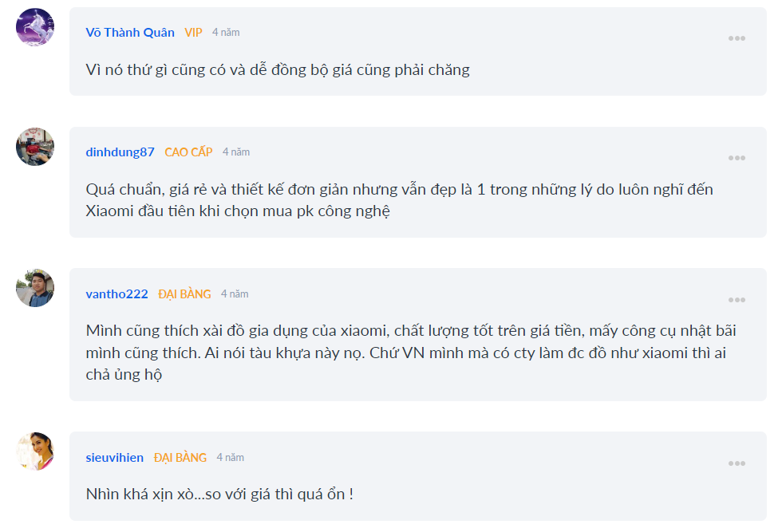Open sieuvihien's user page

114,458
